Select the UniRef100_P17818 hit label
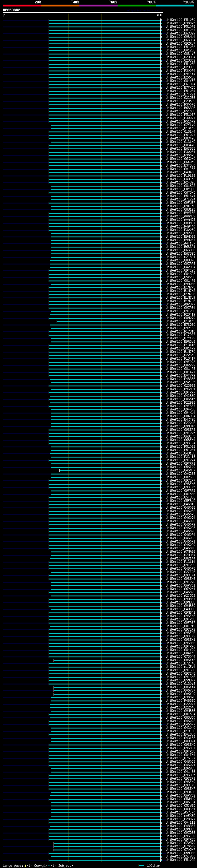The image size is (197, 868). (180, 332)
